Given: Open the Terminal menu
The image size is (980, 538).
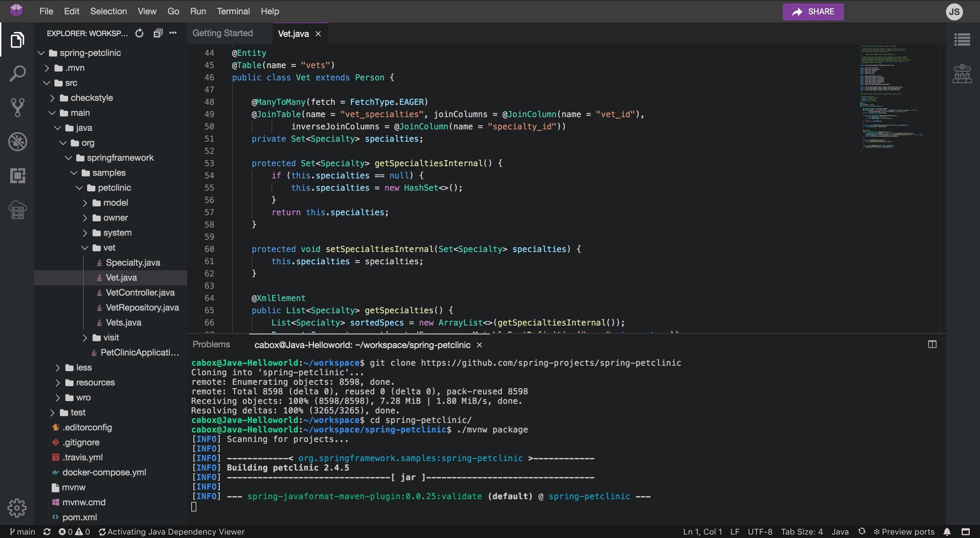Looking at the screenshot, I should [233, 11].
